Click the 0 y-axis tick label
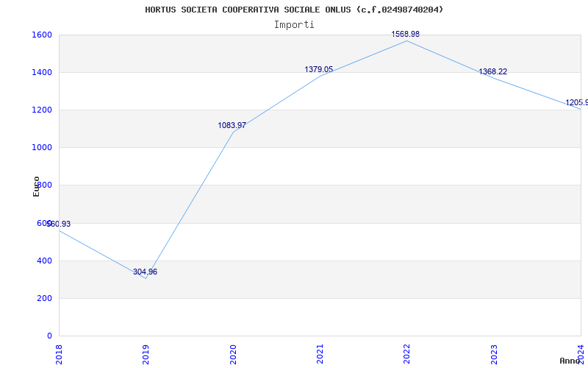This screenshot has height=368, width=588. coord(49,336)
